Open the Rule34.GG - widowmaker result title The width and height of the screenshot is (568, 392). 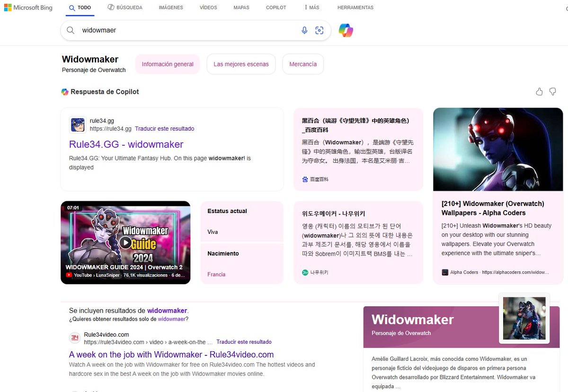126,144
